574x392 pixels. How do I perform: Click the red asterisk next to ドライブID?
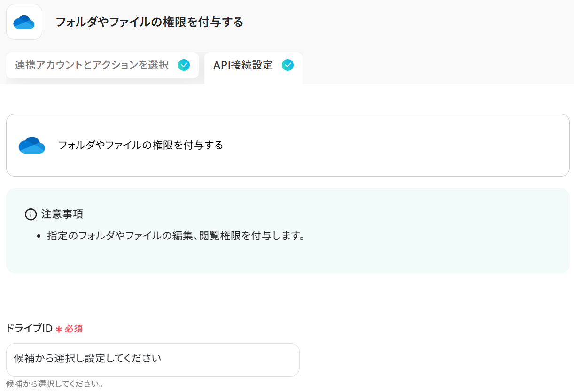pos(59,329)
